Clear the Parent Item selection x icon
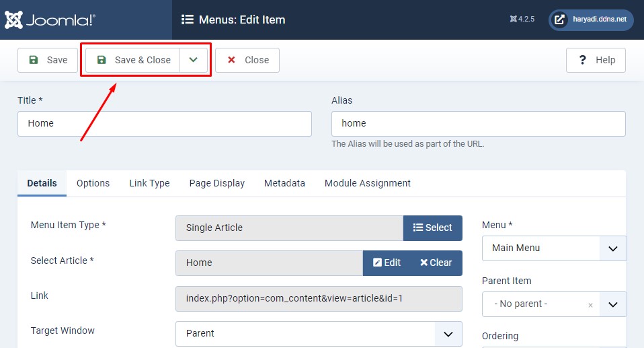This screenshot has width=644, height=348. (x=590, y=305)
